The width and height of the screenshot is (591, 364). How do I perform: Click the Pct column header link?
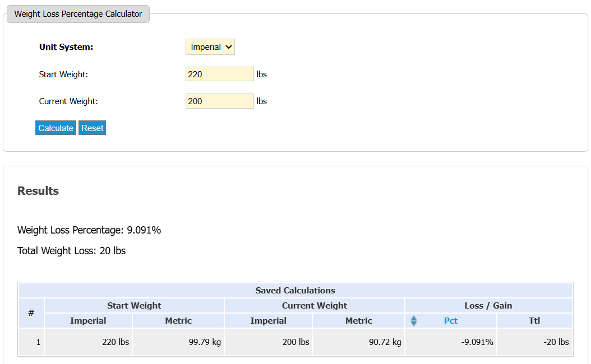pyautogui.click(x=451, y=321)
